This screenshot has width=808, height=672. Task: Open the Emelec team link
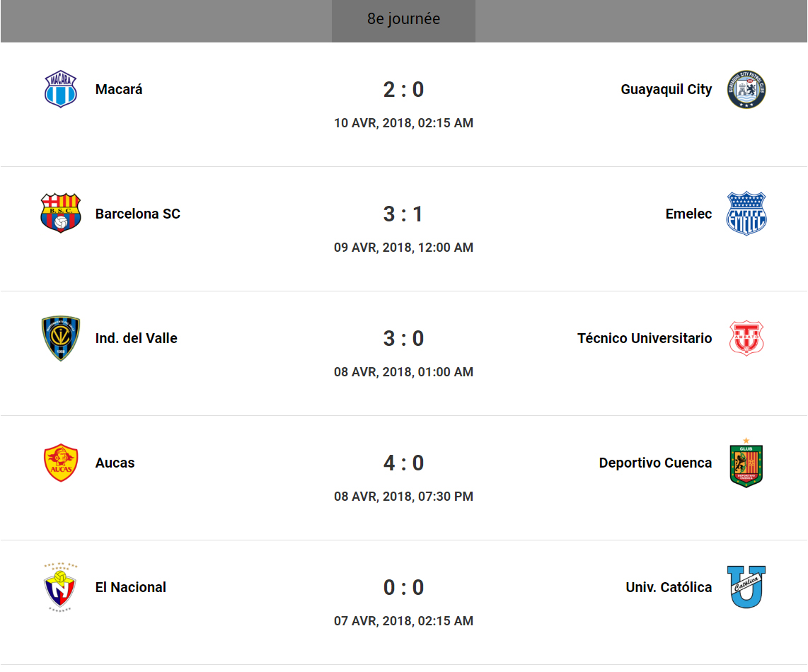click(688, 214)
